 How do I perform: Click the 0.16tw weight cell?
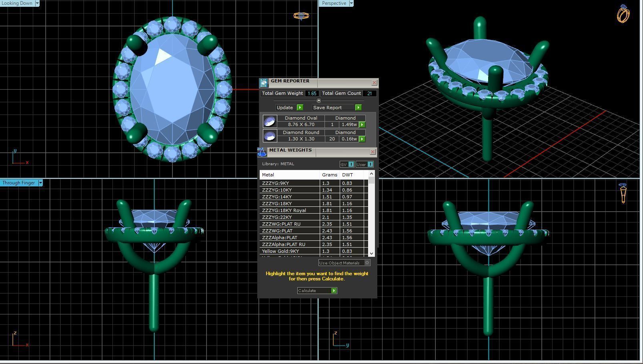(x=349, y=139)
